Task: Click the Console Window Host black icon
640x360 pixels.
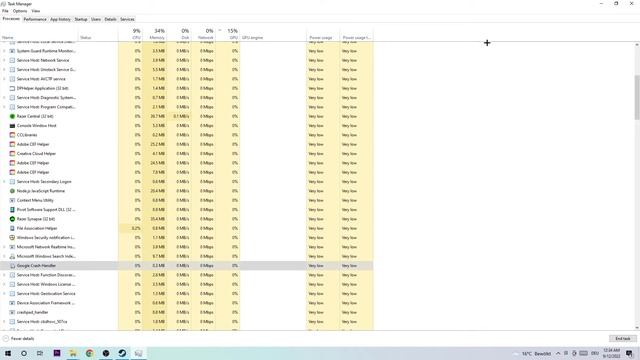Action: click(x=12, y=126)
